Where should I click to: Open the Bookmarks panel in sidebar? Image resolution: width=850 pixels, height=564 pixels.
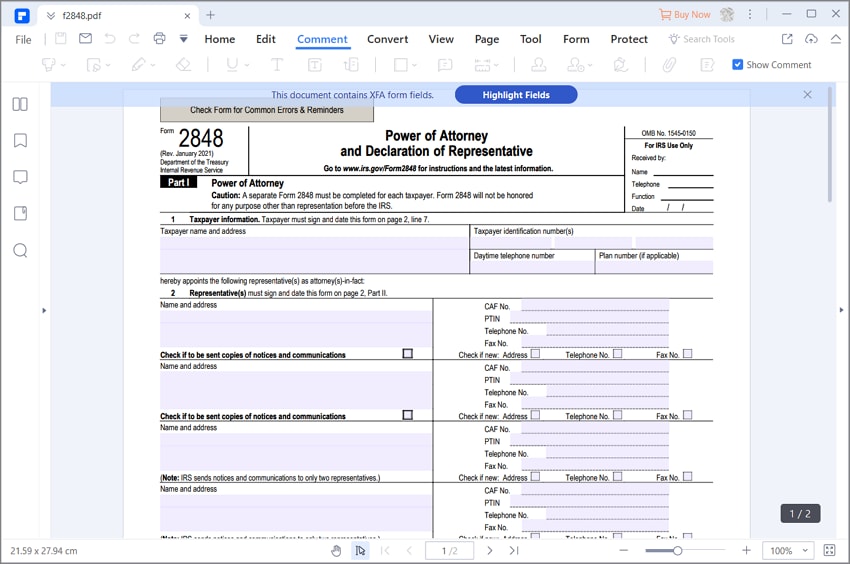[20, 140]
